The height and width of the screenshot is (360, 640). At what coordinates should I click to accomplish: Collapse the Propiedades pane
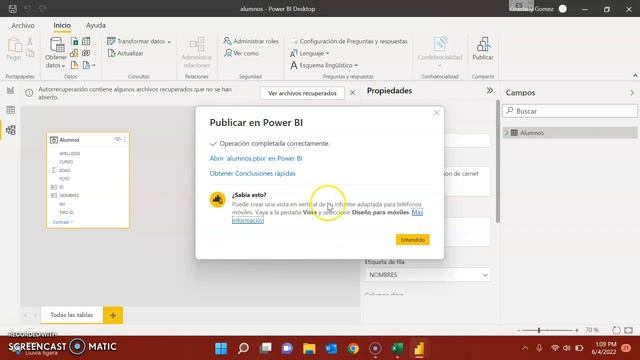tap(489, 91)
